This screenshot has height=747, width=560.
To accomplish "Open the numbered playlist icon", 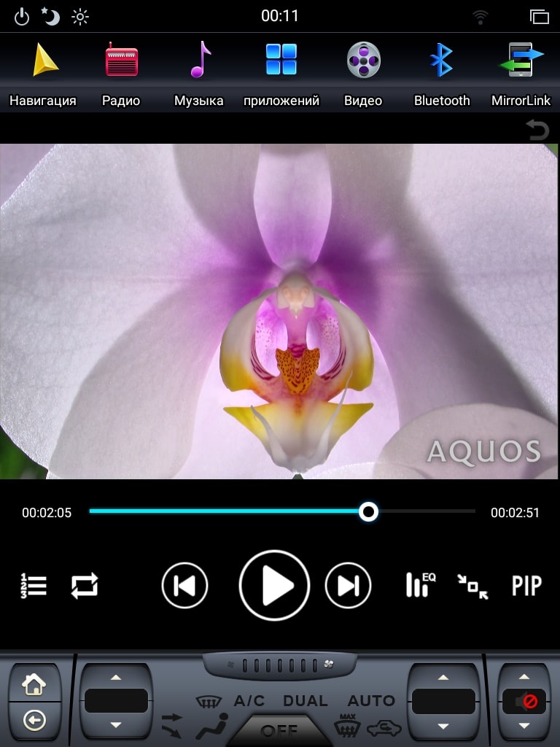I will pos(34,586).
